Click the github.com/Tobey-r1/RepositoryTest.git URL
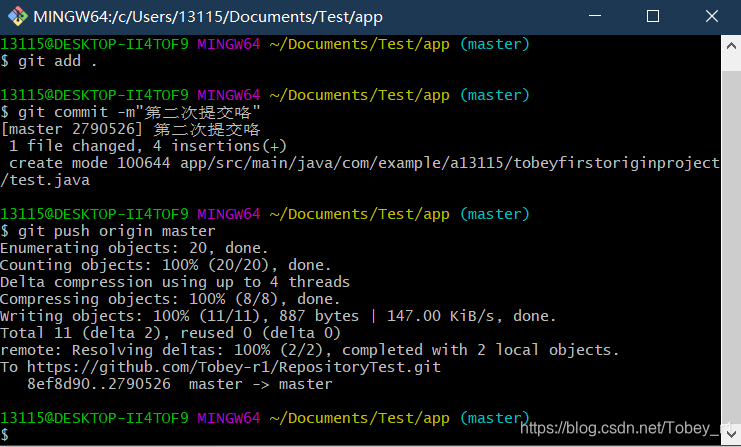 click(234, 367)
